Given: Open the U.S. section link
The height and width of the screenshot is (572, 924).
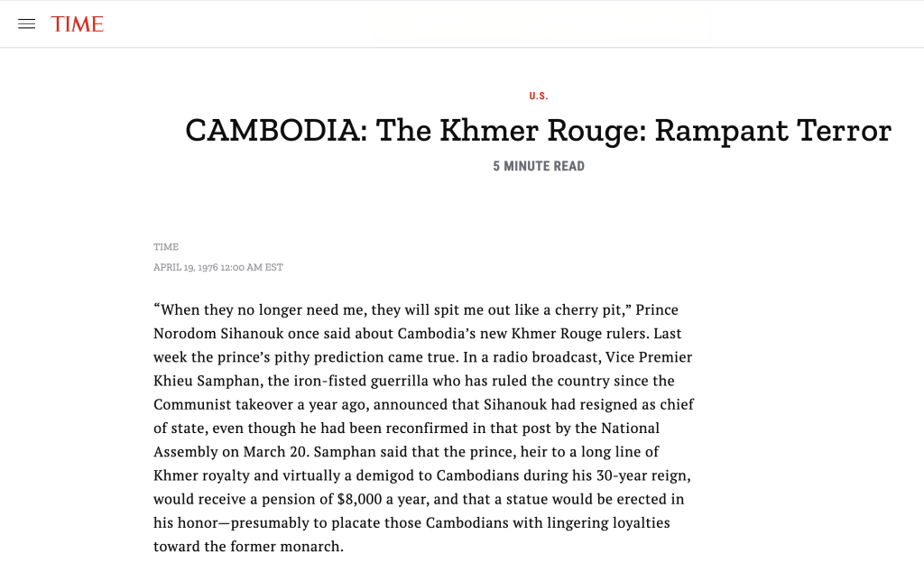Looking at the screenshot, I should [539, 97].
